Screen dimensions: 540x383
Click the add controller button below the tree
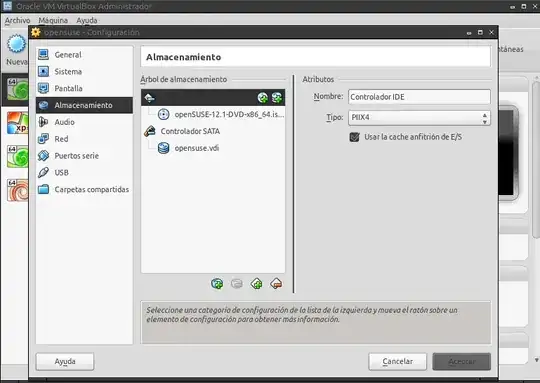point(257,284)
